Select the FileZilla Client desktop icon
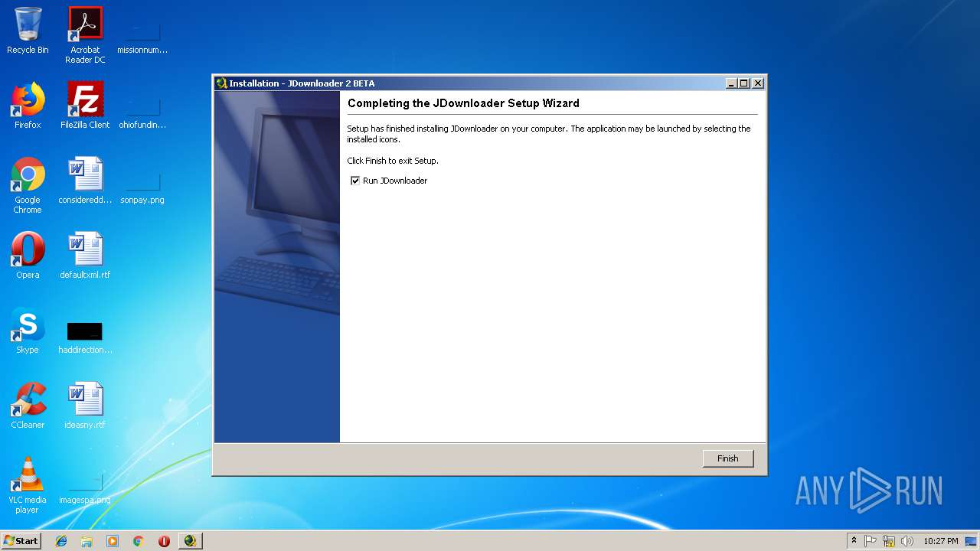Screen dimensions: 980x551 (x=85, y=106)
